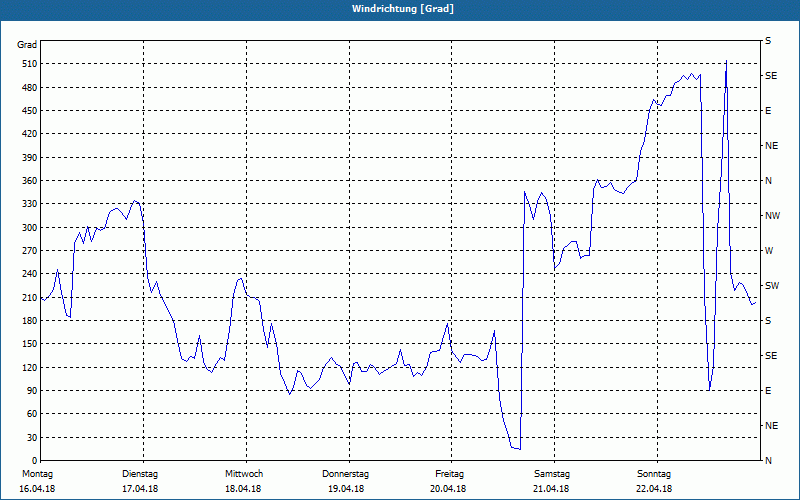This screenshot has height=500, width=800.
Task: Click the 450 value on the y-axis
Action: pos(30,111)
